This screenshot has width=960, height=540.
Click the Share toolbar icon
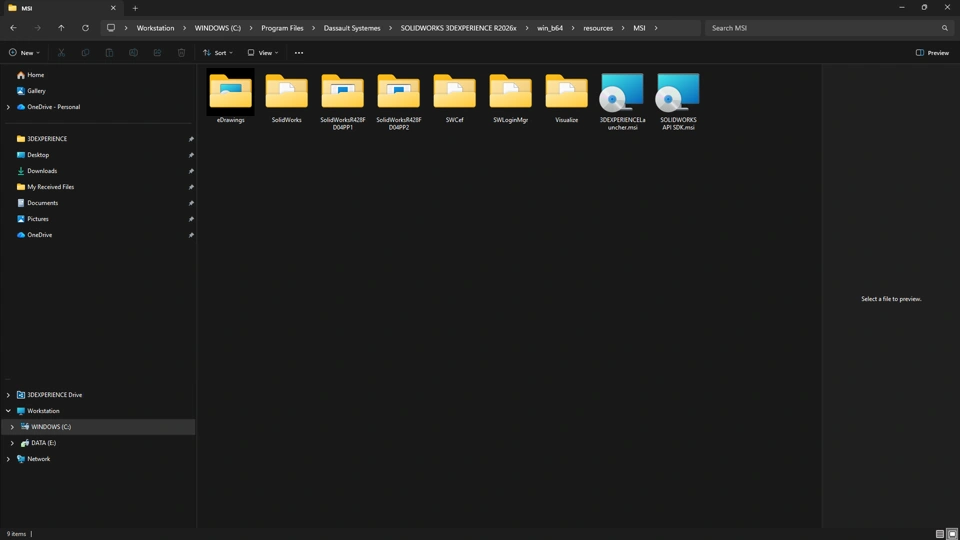coord(157,53)
